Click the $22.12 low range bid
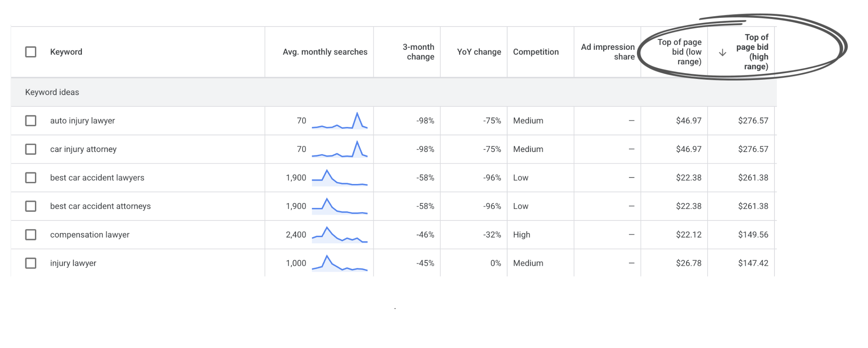This screenshot has height=348, width=868. click(689, 235)
